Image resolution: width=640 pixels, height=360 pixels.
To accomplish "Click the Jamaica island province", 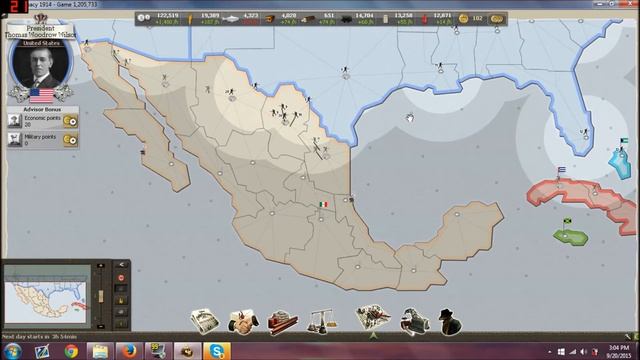I will point(571,237).
